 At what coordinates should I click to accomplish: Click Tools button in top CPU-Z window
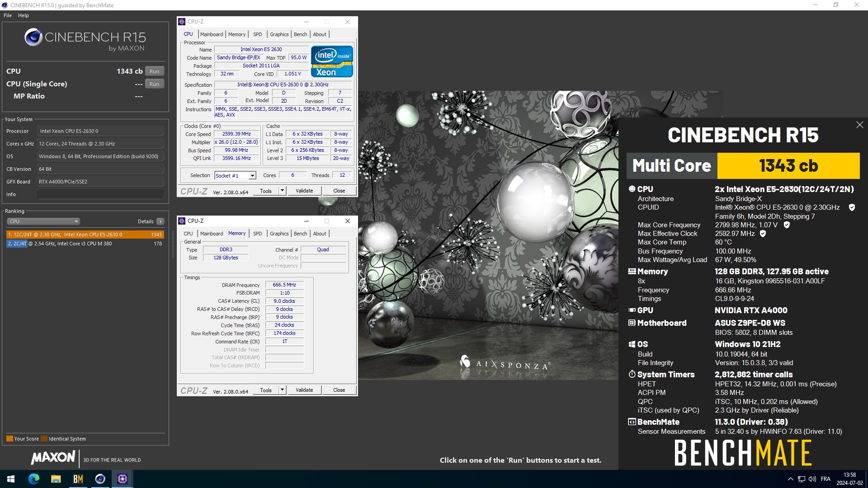266,191
